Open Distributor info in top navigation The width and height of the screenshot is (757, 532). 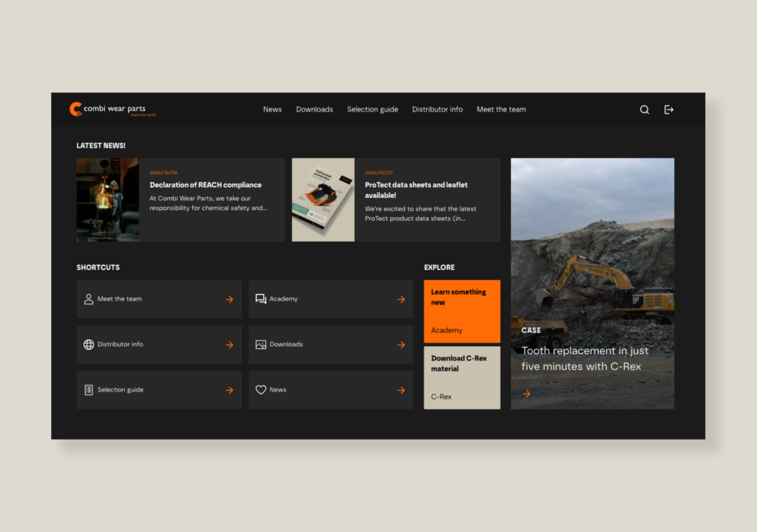(x=437, y=109)
